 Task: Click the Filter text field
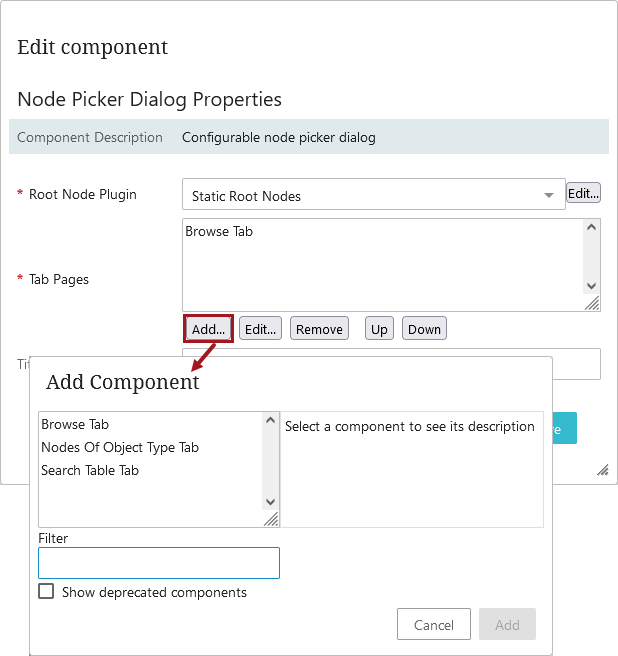159,563
